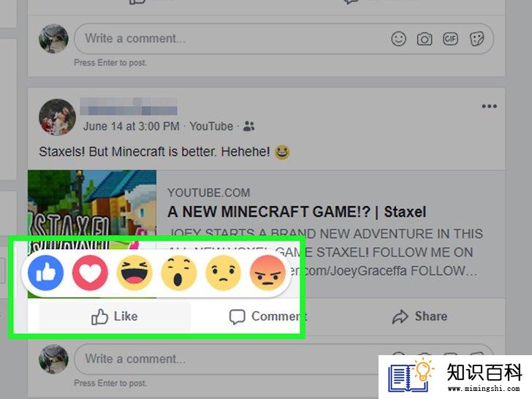The height and width of the screenshot is (399, 532).
Task: Open sticker picker in top comment box
Action: [x=476, y=39]
